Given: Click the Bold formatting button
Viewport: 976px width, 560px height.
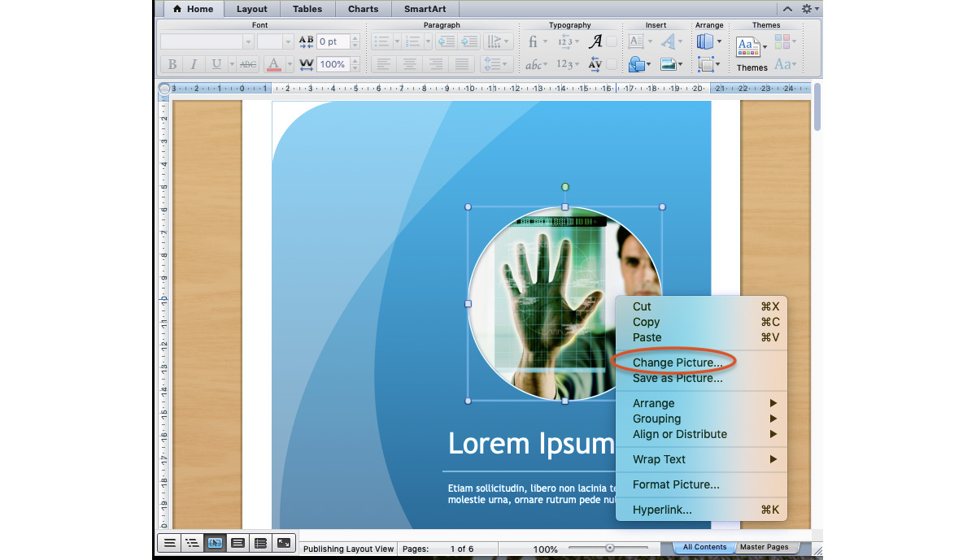Looking at the screenshot, I should tap(172, 64).
